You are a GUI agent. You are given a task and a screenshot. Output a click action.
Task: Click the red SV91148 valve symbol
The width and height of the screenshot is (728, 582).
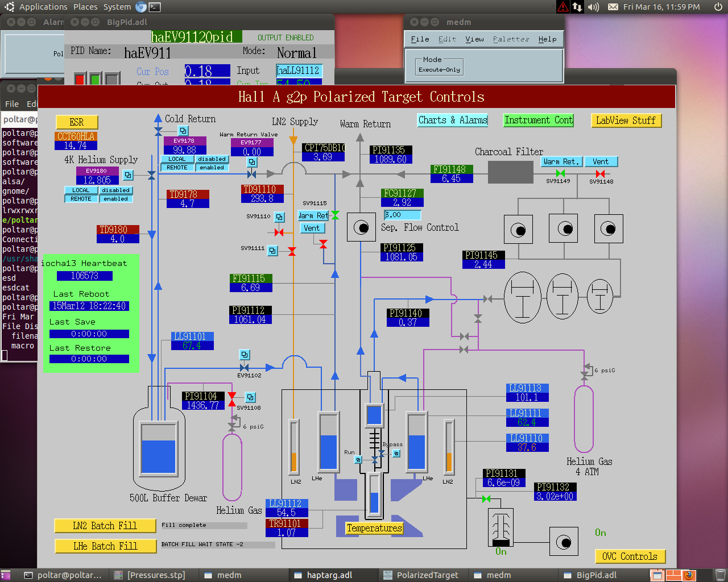click(x=600, y=173)
